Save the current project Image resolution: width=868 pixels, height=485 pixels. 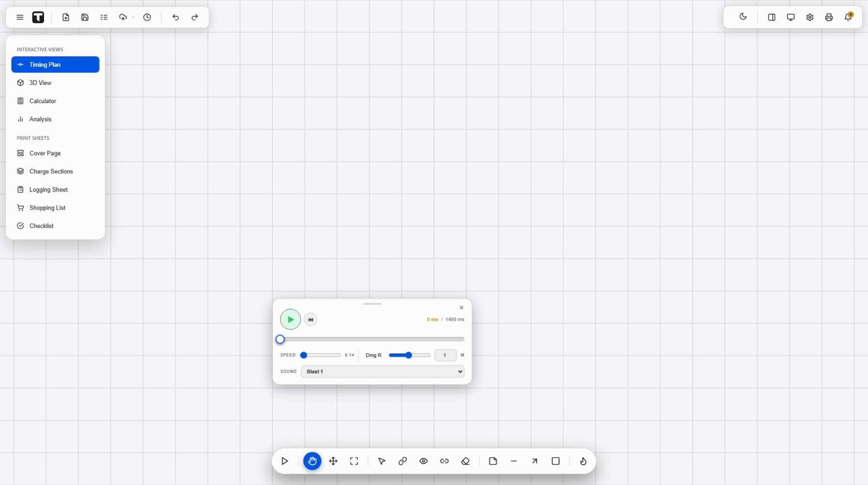pyautogui.click(x=85, y=17)
